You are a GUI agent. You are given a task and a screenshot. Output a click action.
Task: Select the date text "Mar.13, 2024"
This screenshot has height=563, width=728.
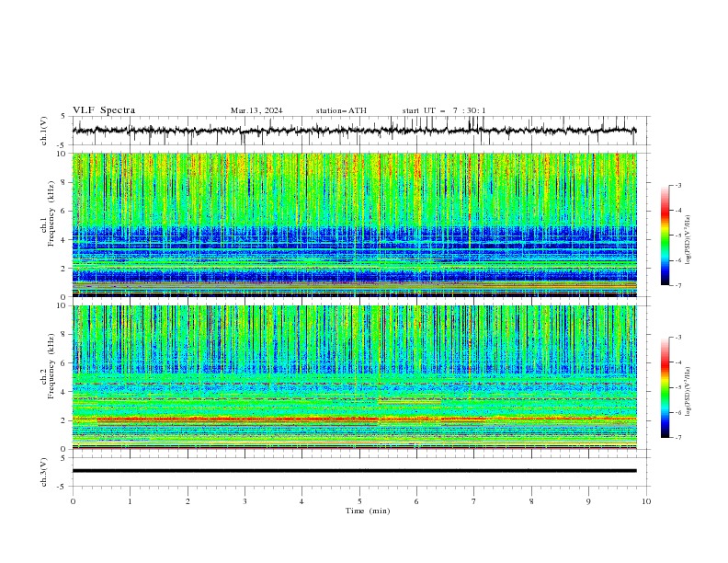tap(256, 110)
